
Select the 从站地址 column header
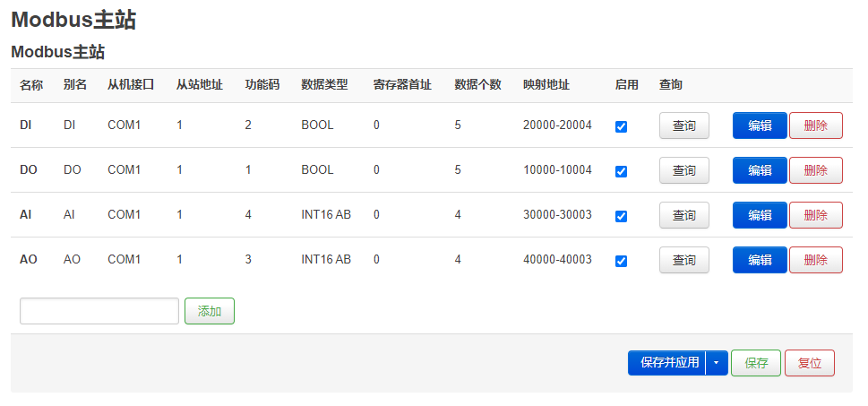coord(200,85)
